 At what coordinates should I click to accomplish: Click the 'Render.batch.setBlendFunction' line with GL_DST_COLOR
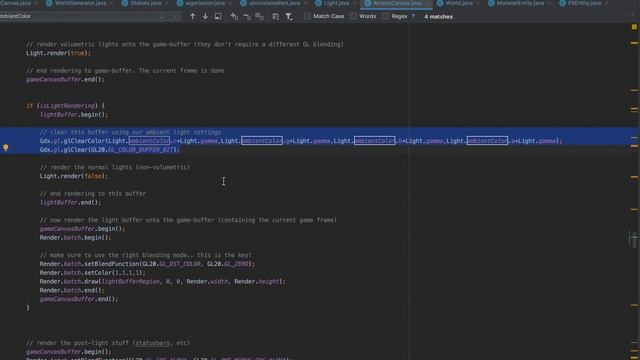pyautogui.click(x=147, y=264)
